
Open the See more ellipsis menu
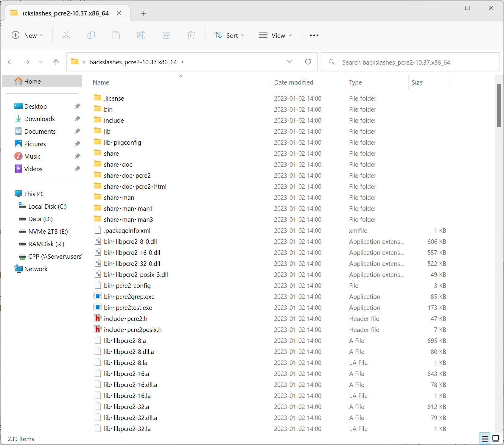(x=314, y=35)
